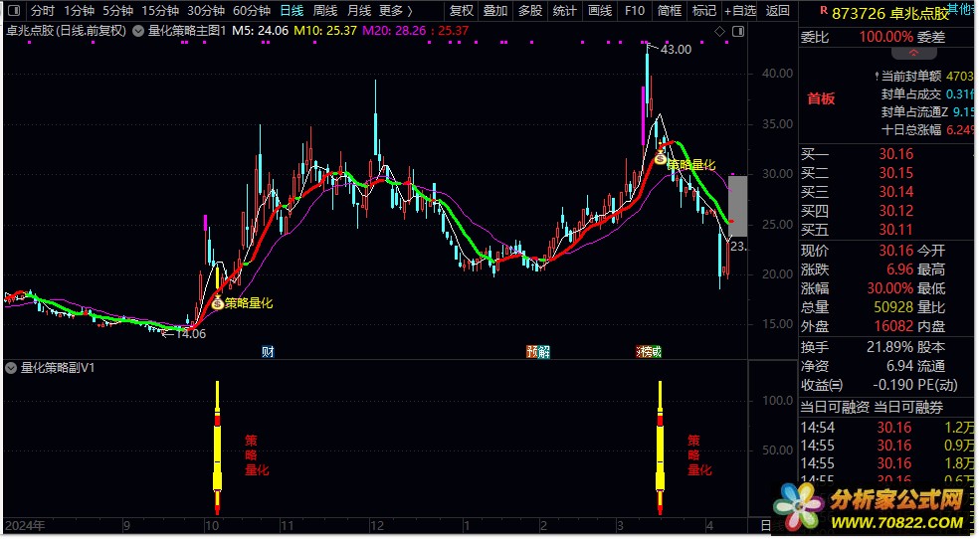The height and width of the screenshot is (539, 980).
Task: Click the 换手 21.89% turnover value
Action: pyautogui.click(x=889, y=347)
